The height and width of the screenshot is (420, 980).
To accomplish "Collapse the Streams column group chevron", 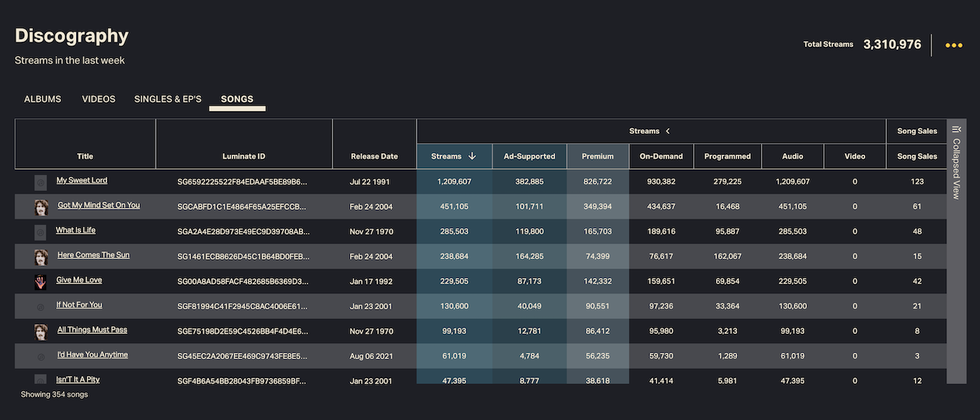I will tap(668, 131).
